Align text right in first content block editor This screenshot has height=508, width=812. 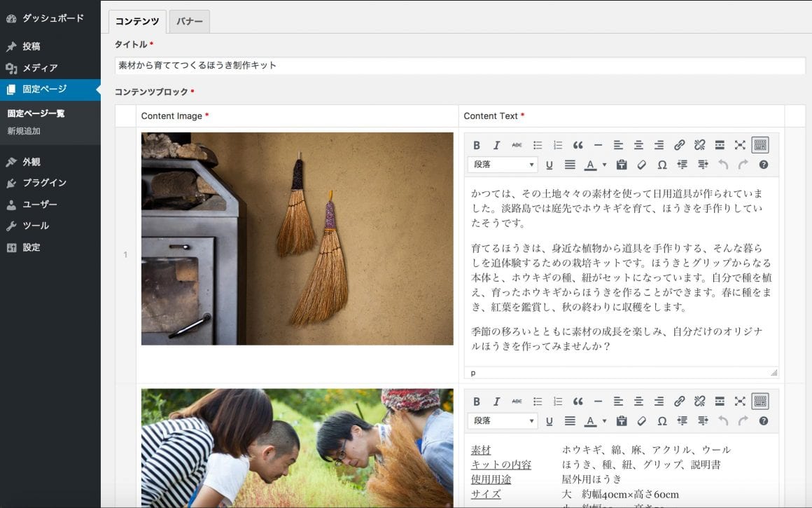(659, 145)
